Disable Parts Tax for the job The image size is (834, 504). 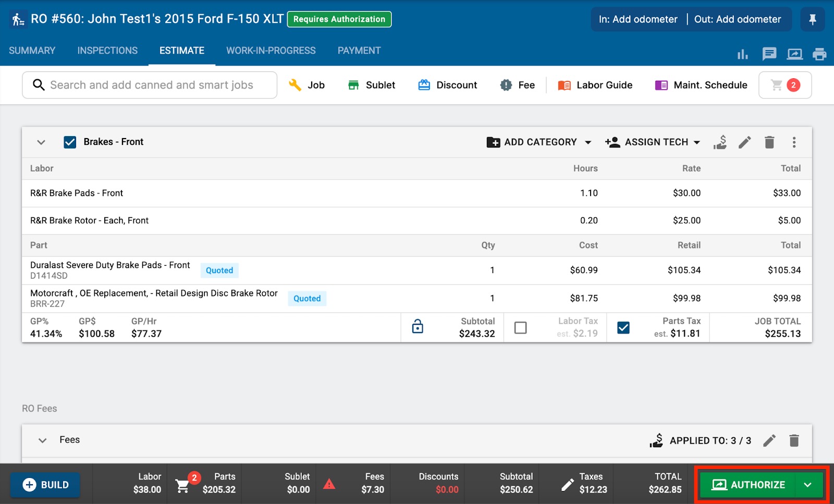pos(623,327)
